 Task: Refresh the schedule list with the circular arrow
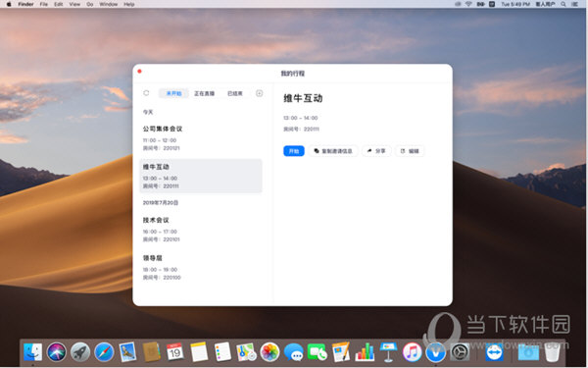(x=146, y=93)
